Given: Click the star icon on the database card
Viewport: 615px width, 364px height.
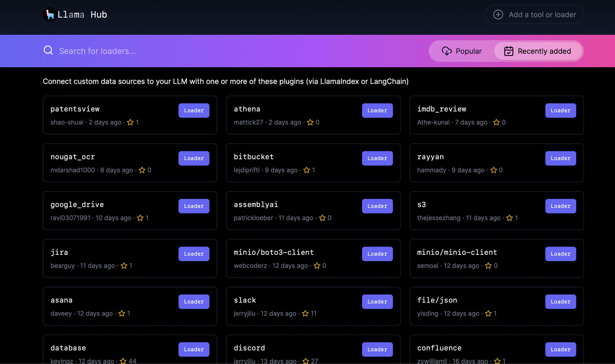Looking at the screenshot, I should pos(123,361).
